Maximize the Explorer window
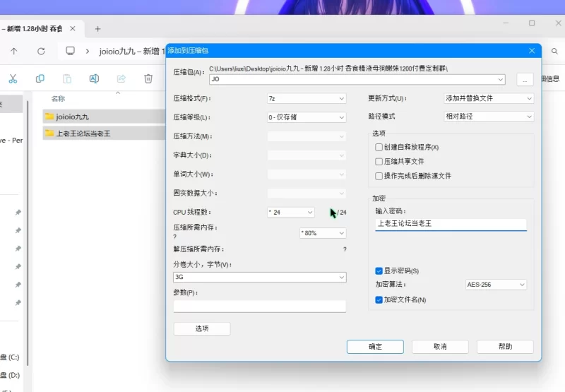 [532, 23]
